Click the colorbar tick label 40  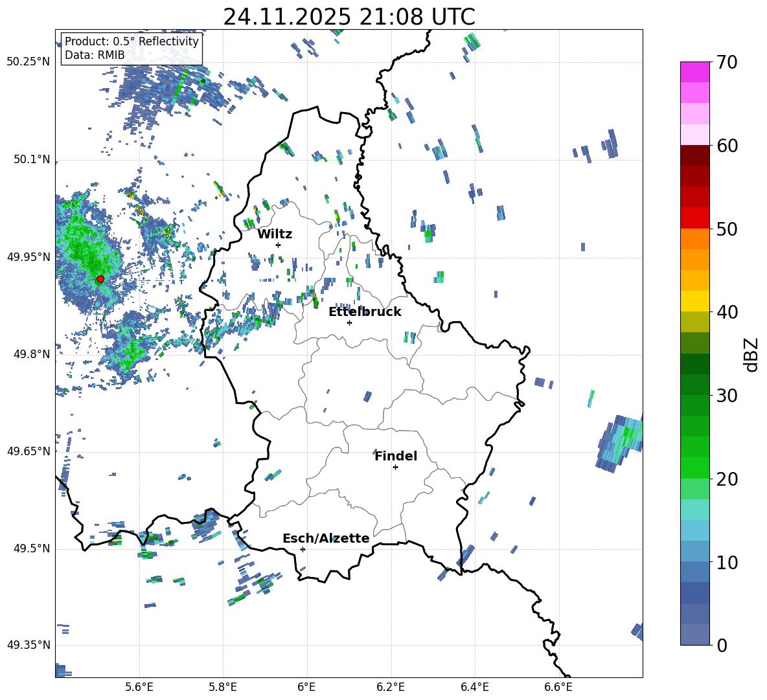[727, 312]
